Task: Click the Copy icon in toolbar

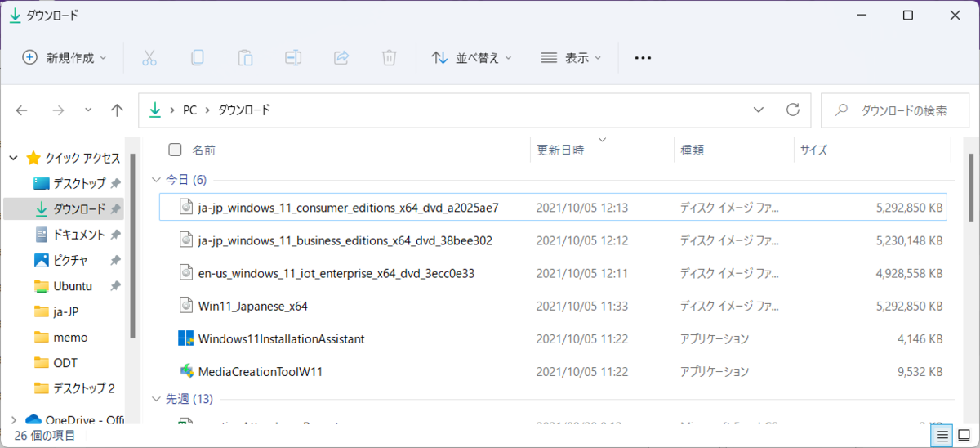Action: tap(197, 57)
